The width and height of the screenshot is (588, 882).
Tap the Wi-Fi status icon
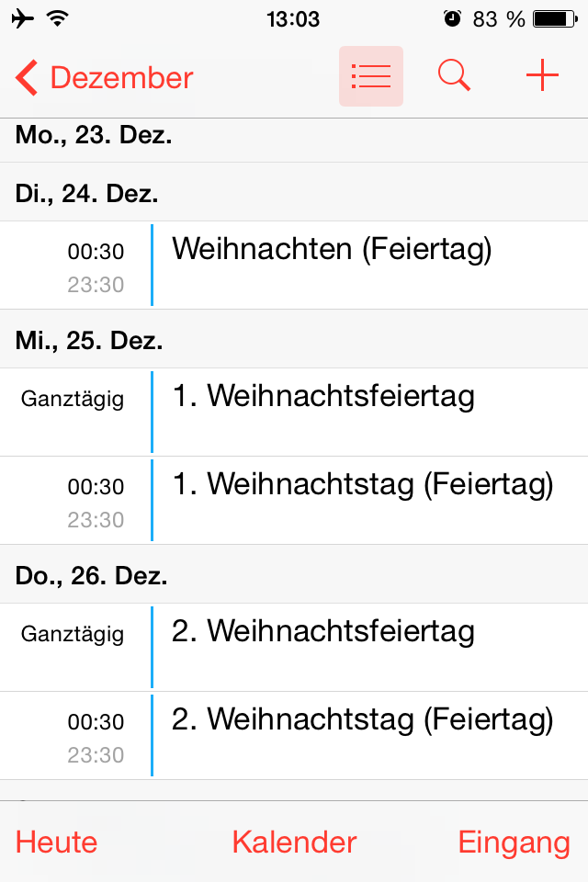tap(58, 18)
